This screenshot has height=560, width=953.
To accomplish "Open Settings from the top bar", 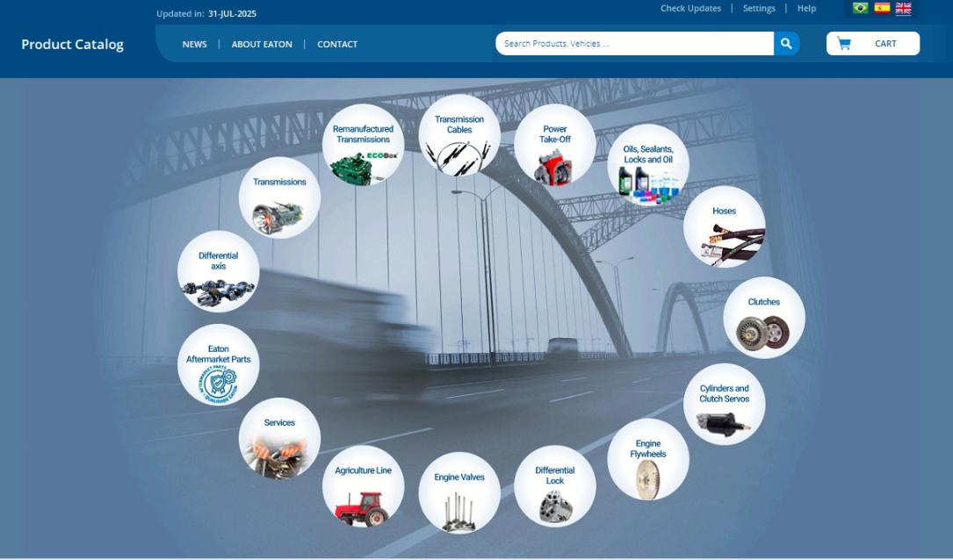I will [x=759, y=9].
